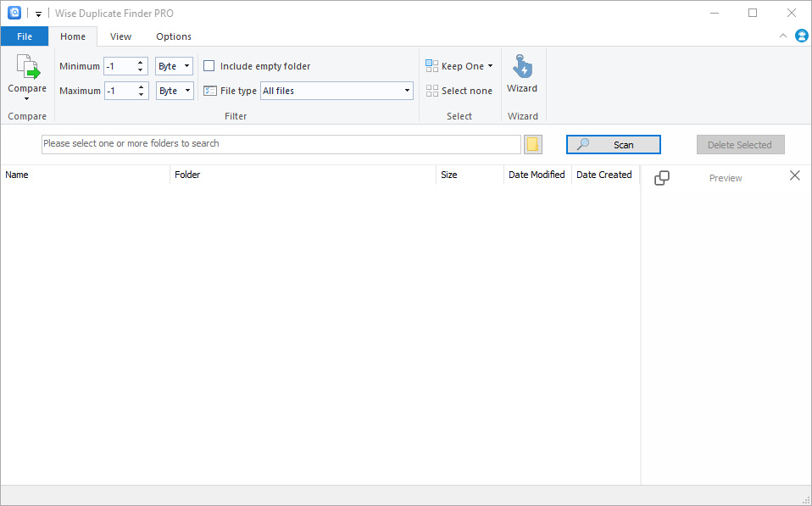Click the Maximum size value field
Screen dimensions: 812x506
click(120, 91)
